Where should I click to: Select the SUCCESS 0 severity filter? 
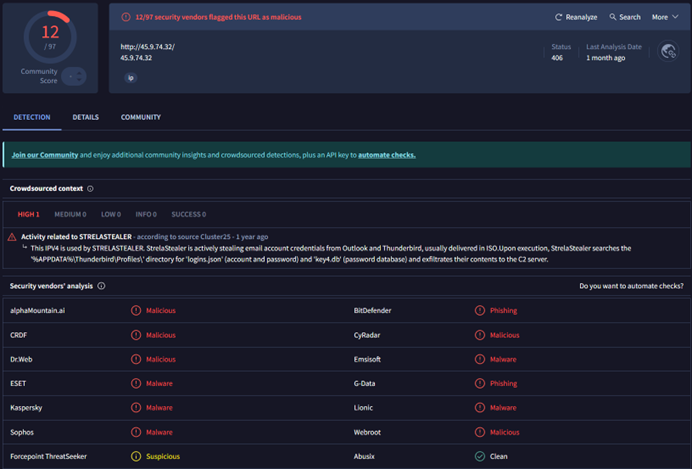coord(188,214)
